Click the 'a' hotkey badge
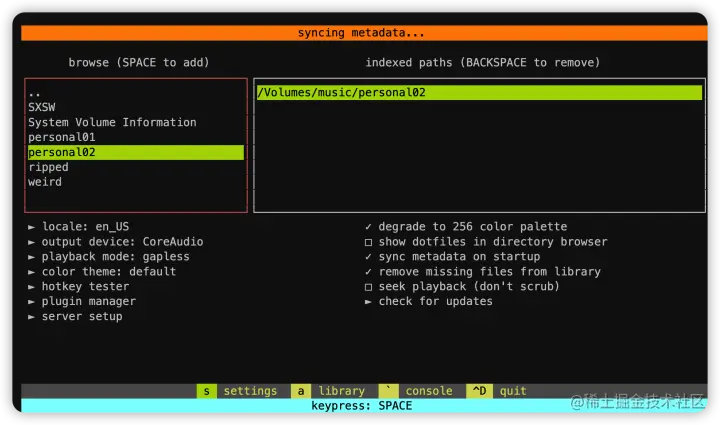Screen dimensions: 720x425 tap(301, 391)
